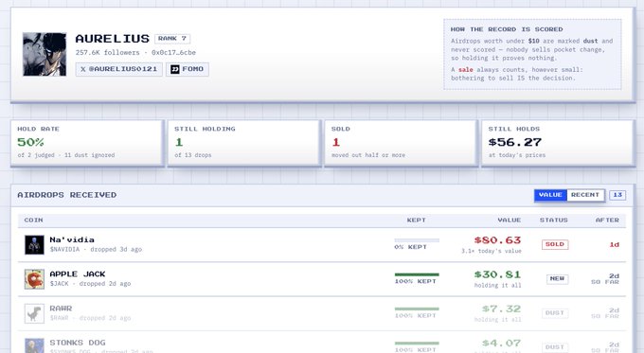
Task: Click the APPLE JACK 100% kept progress bar
Action: click(417, 274)
